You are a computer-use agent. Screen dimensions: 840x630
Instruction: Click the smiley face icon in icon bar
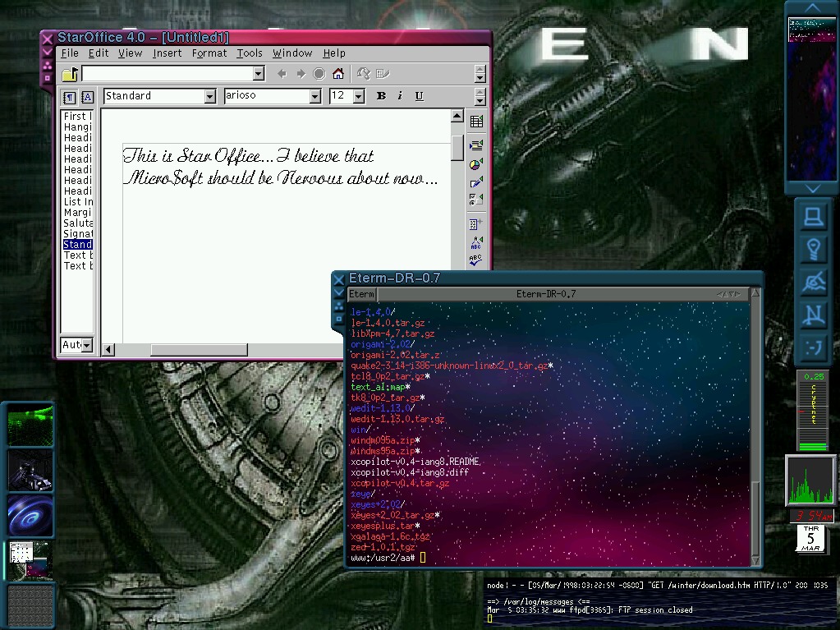click(x=813, y=347)
